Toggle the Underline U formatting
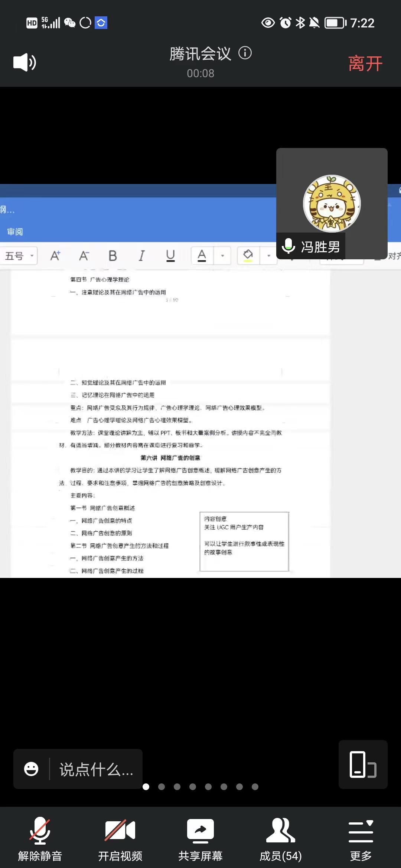The image size is (401, 868). [x=170, y=256]
